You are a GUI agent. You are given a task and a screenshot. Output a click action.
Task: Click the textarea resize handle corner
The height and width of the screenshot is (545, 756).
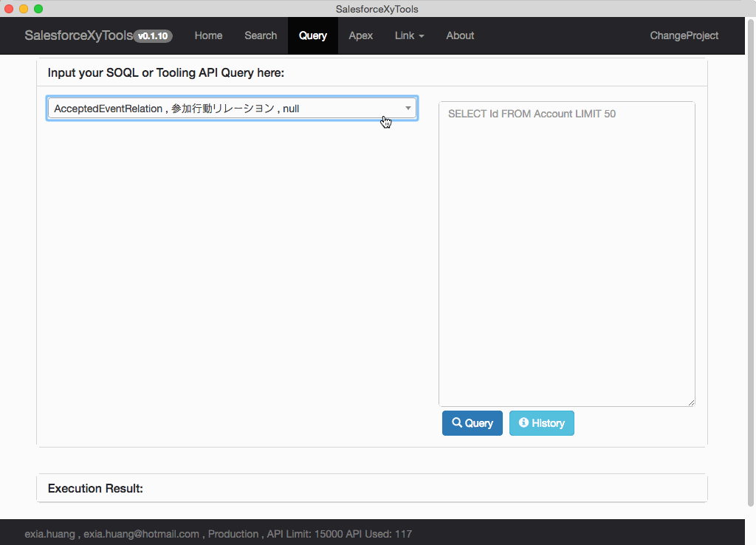tap(691, 402)
